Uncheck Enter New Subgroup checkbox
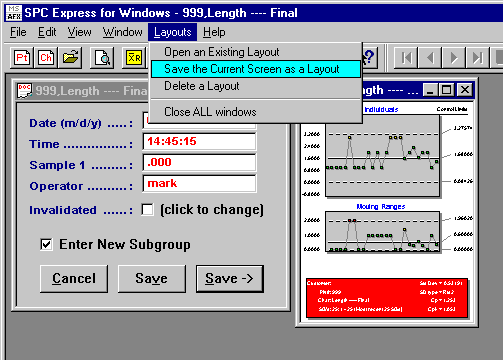 click(46, 244)
